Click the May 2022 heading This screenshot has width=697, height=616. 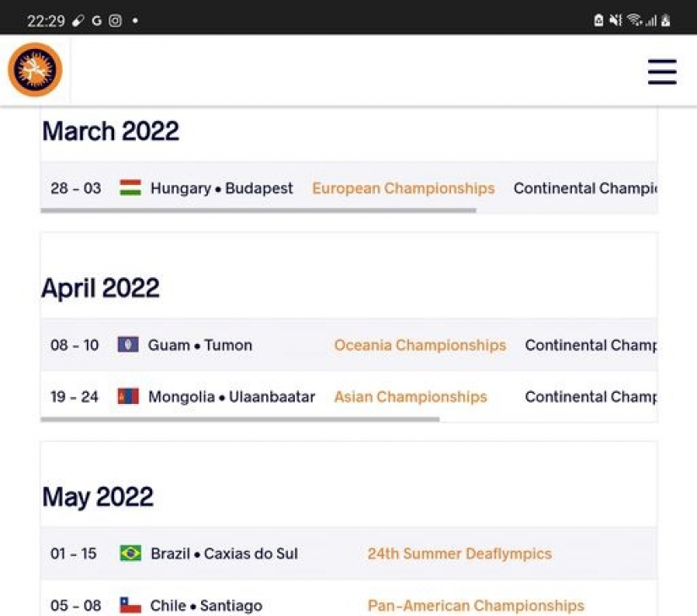(x=98, y=496)
